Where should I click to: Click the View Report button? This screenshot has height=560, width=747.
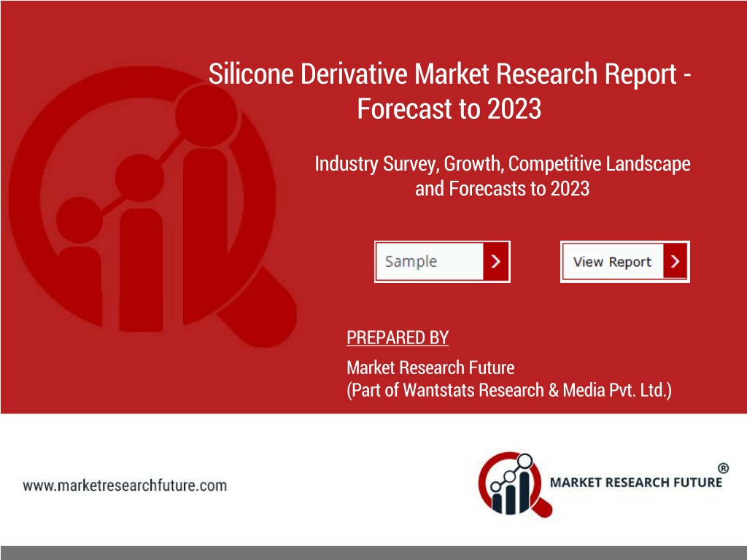[625, 262]
